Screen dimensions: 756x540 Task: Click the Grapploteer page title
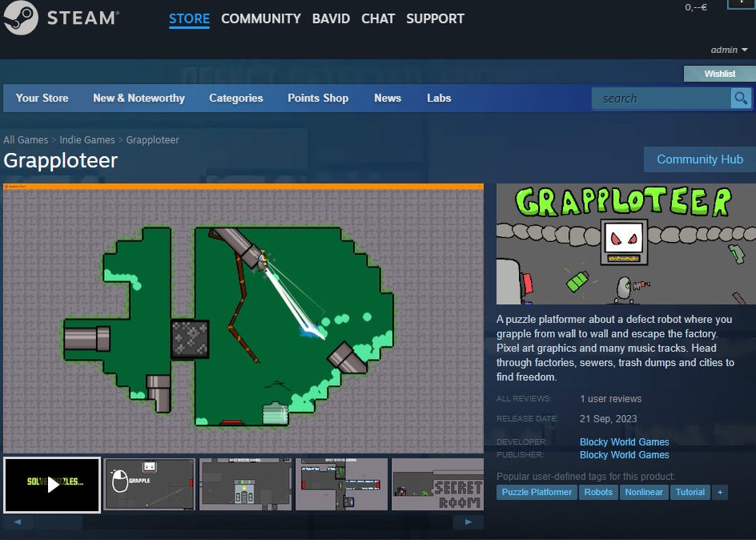tap(60, 160)
